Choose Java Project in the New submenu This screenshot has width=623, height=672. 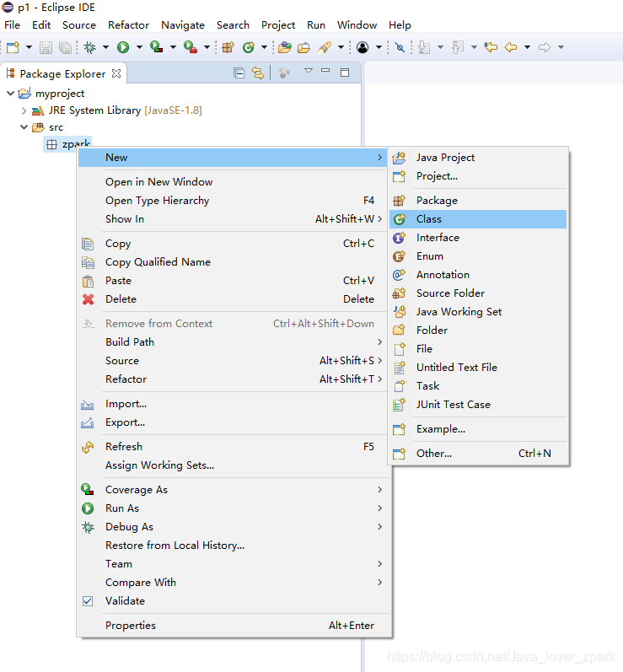478,158
